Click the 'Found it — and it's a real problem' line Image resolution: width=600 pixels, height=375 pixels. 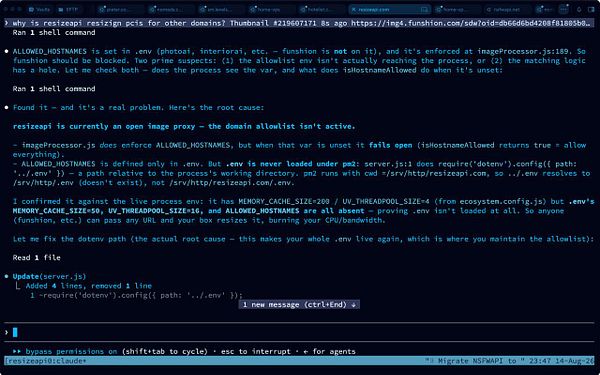tap(138, 108)
